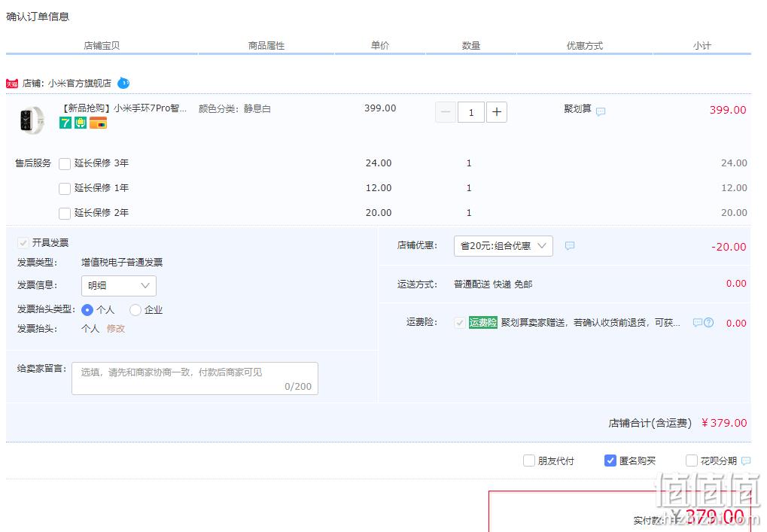Click the 给卖家留言 message text box

click(x=195, y=378)
